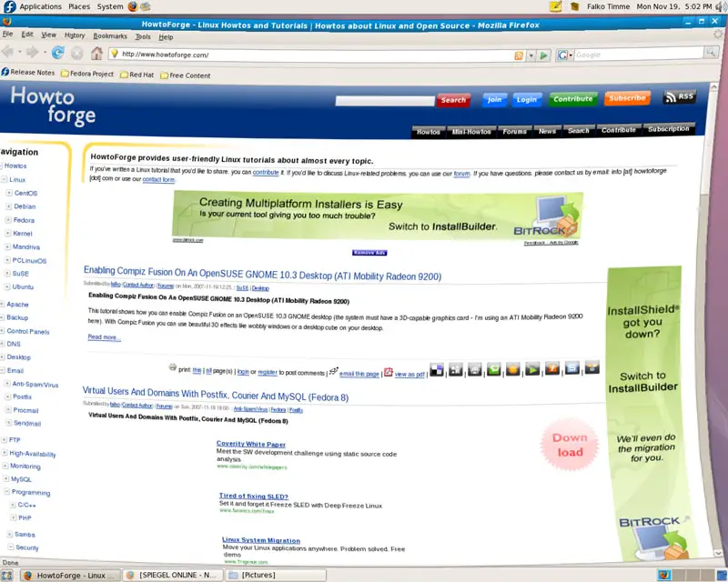This screenshot has width=728, height=582.
Task: Click the RSS feed icon in address bar
Action: pos(519,55)
